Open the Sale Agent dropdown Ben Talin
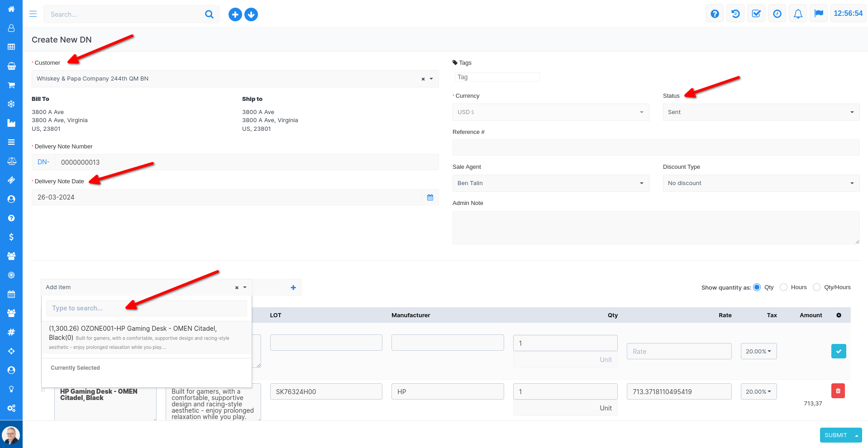The height and width of the screenshot is (448, 868). click(550, 183)
